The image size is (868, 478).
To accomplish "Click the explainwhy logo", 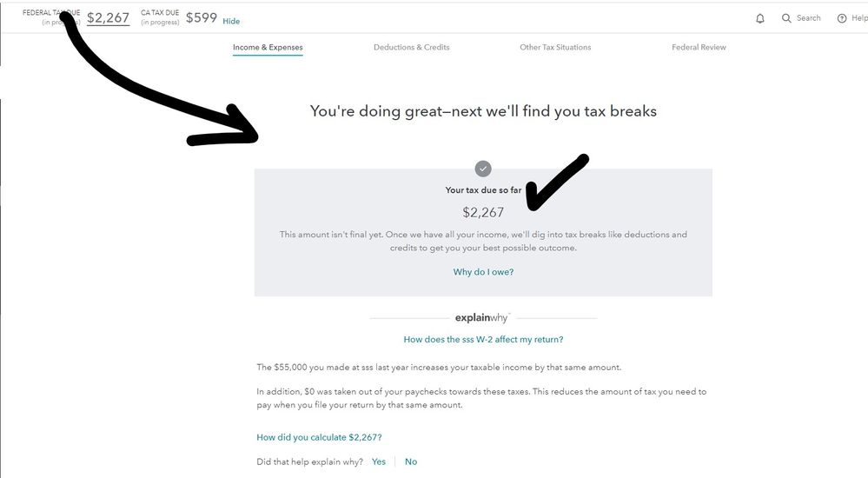I will (x=482, y=318).
